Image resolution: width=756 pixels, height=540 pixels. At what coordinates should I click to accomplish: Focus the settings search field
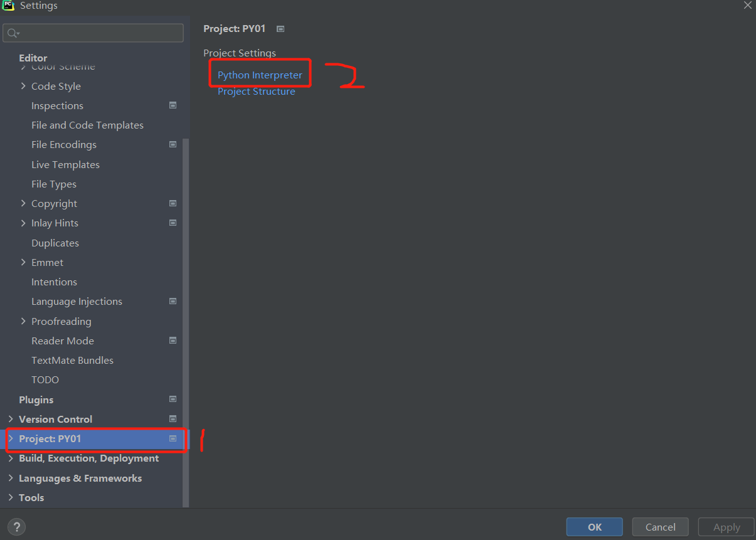pyautogui.click(x=93, y=33)
